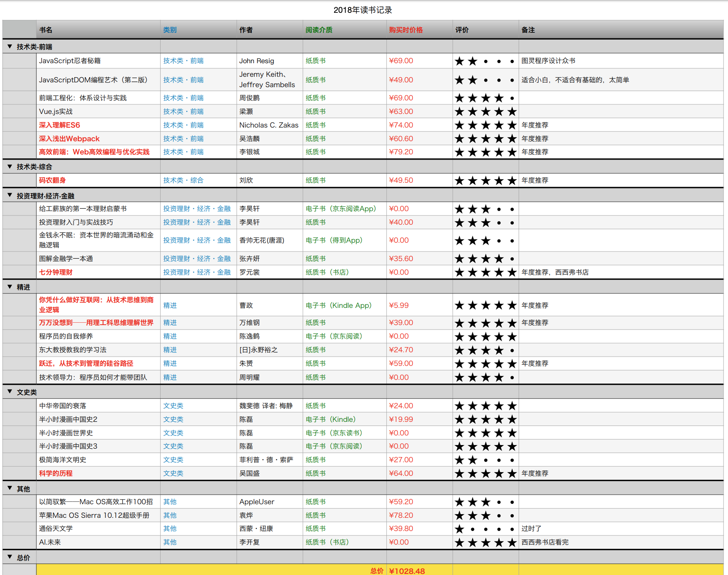The image size is (728, 575).
Task: Select the 书名 column header
Action: (98, 30)
